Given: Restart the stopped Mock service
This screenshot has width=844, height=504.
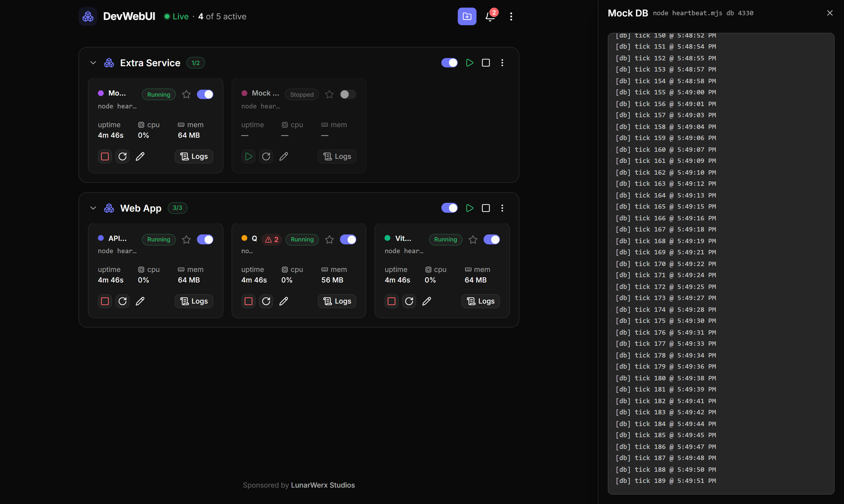Looking at the screenshot, I should click(266, 156).
